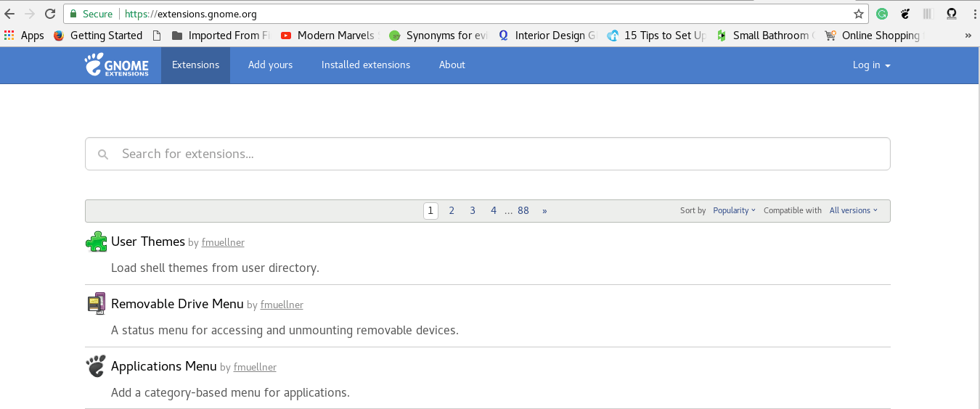Open the Removable Drive Menu extension
The width and height of the screenshot is (980, 409).
pos(177,304)
